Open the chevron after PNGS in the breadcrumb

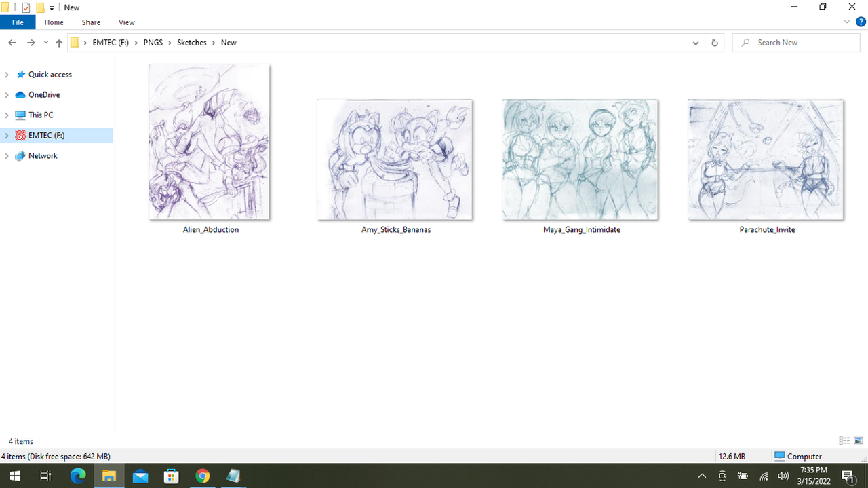coord(170,43)
